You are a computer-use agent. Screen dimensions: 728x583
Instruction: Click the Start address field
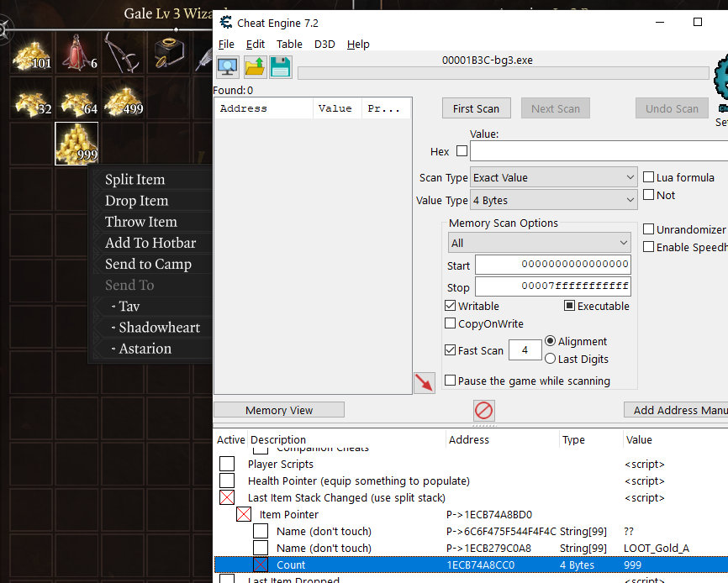[x=553, y=265]
